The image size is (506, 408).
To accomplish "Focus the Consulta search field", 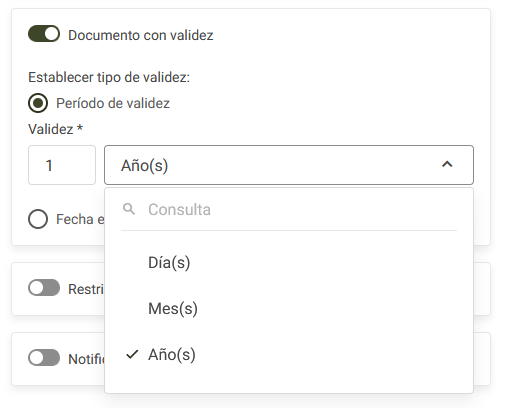I will coord(289,210).
